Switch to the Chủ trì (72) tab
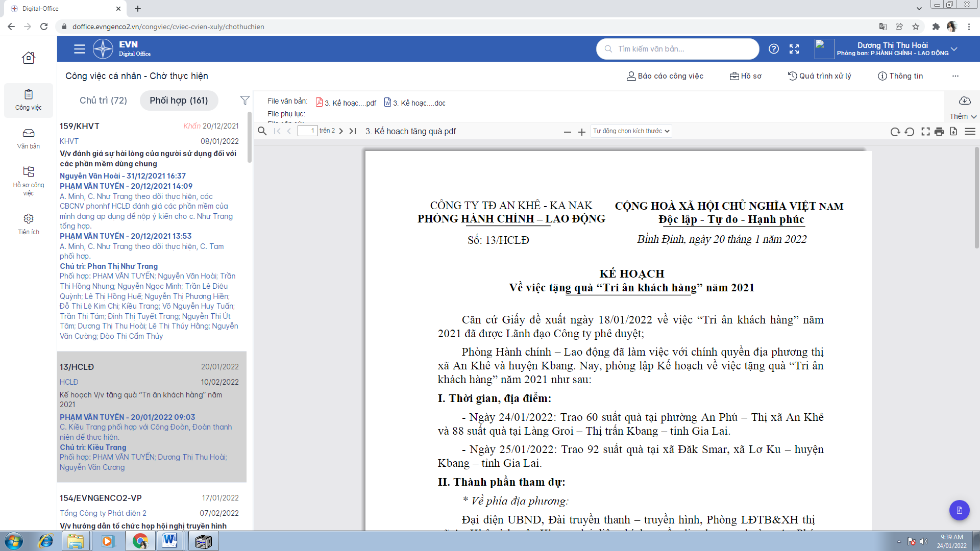This screenshot has width=980, height=551. [x=103, y=101]
